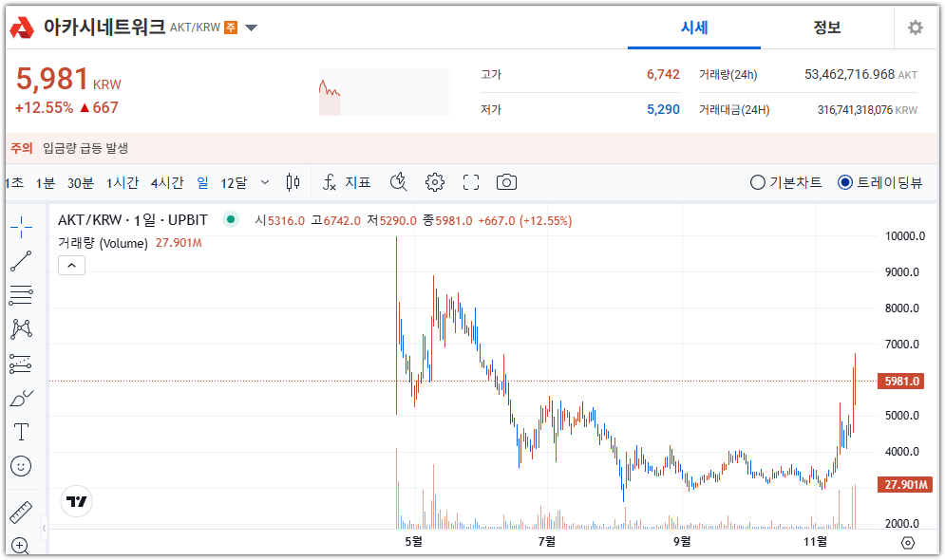This screenshot has height=560, width=945.
Task: Click the green market status dot
Action: (230, 220)
